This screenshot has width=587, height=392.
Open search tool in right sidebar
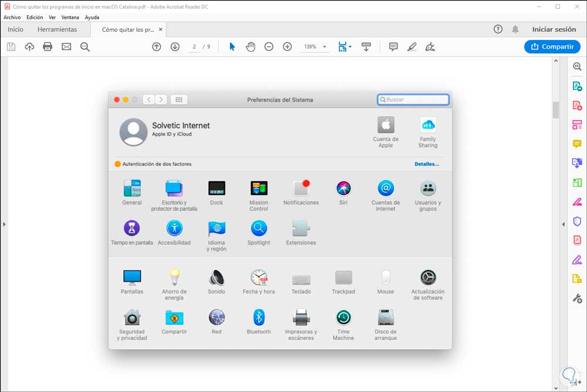(x=577, y=67)
